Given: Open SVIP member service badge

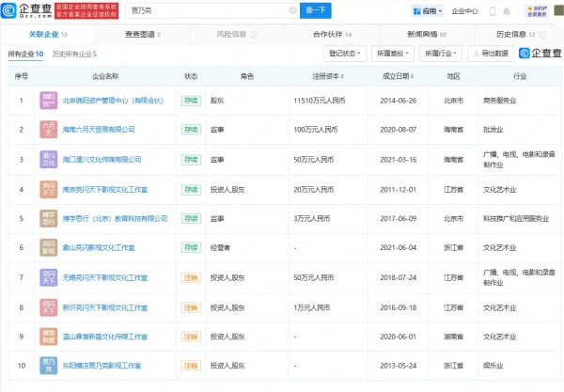Looking at the screenshot, I should click(536, 12).
